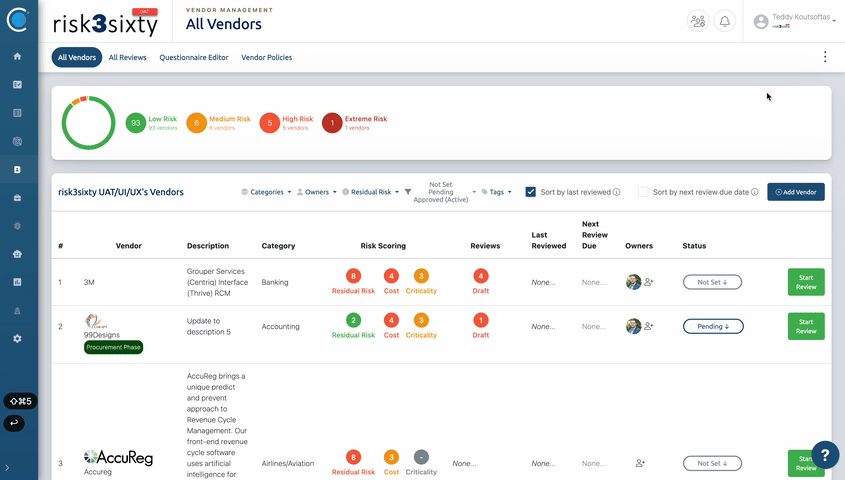Open the bug sidebar icon

[x=17, y=226]
